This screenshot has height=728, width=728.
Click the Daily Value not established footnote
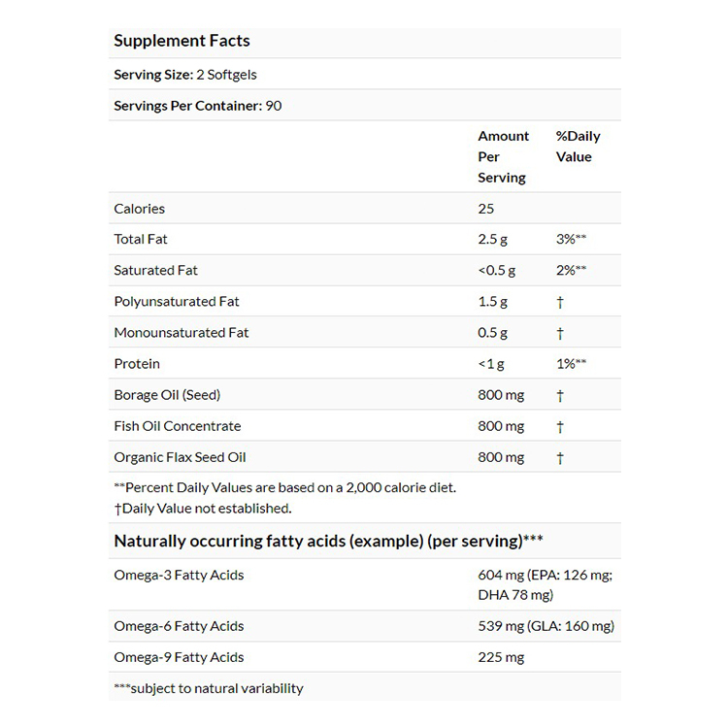202,508
